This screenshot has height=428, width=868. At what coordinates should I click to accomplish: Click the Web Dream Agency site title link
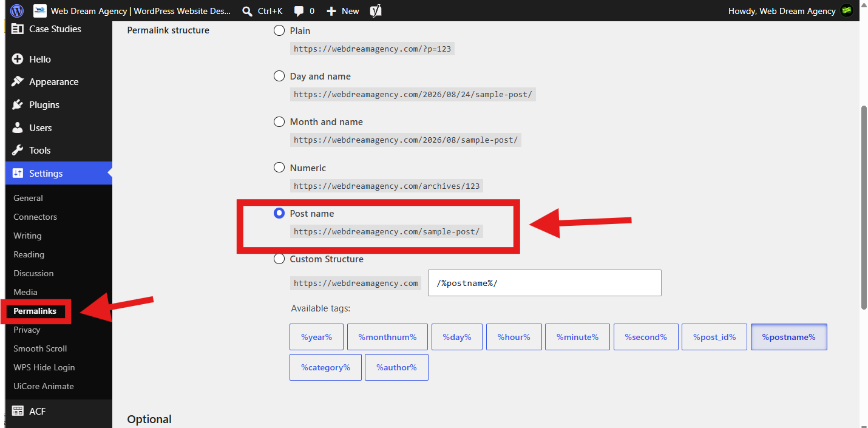[141, 11]
